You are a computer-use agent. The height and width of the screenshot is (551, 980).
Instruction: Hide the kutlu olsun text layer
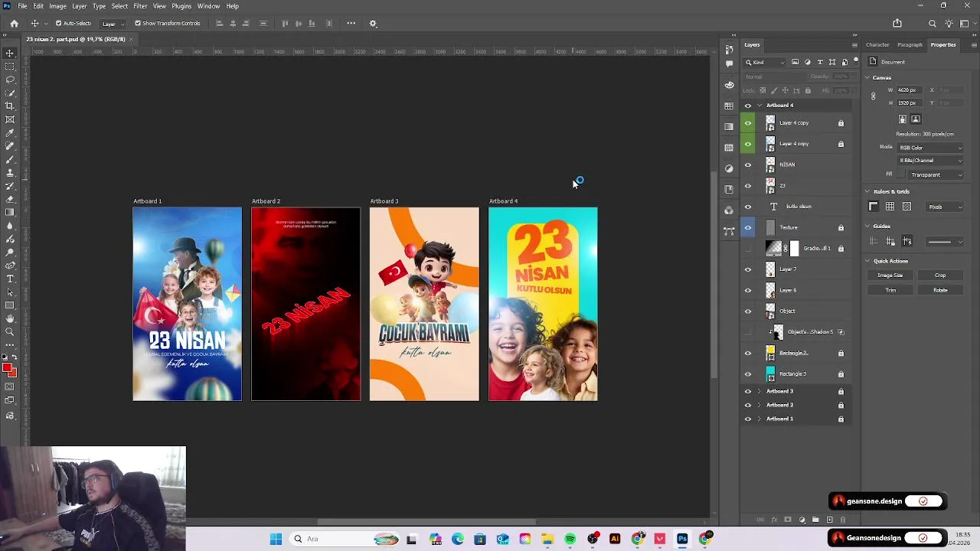[748, 207]
